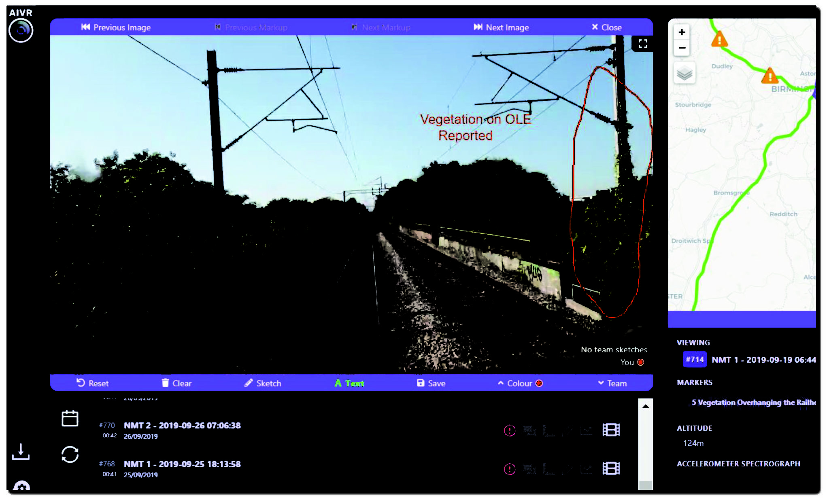Toggle the Sketch drawing tool
Screen dimensions: 829x504
click(x=263, y=383)
